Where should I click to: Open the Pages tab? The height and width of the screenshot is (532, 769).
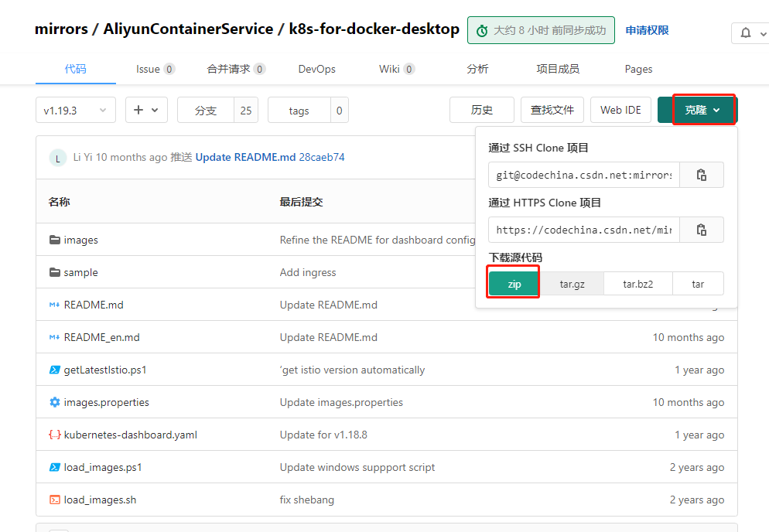(x=638, y=69)
